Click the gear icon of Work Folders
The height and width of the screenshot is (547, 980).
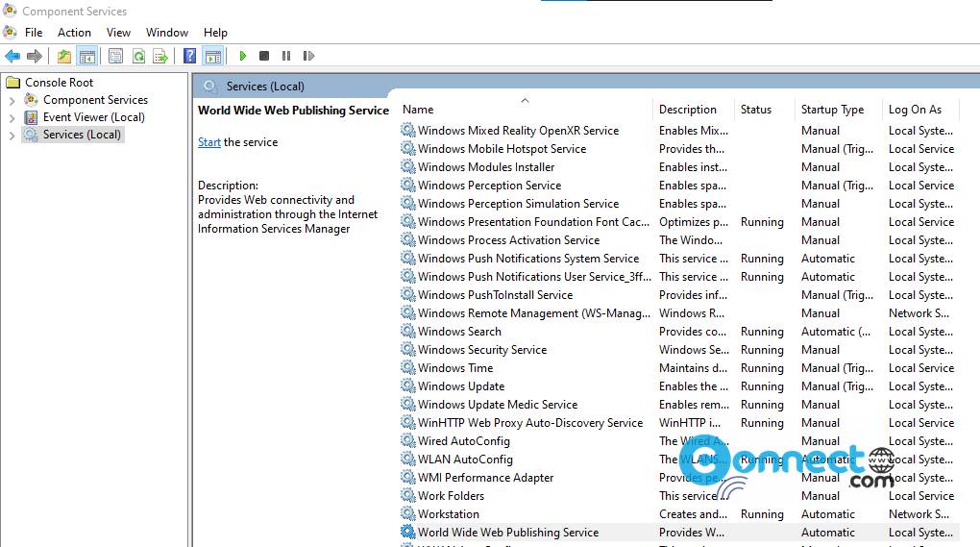point(408,495)
